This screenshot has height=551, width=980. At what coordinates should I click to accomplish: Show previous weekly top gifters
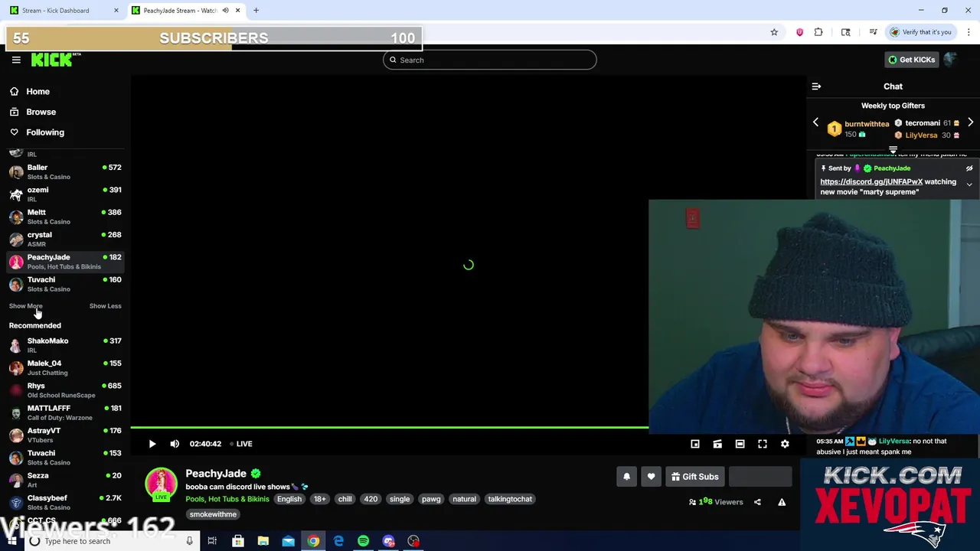pos(815,122)
